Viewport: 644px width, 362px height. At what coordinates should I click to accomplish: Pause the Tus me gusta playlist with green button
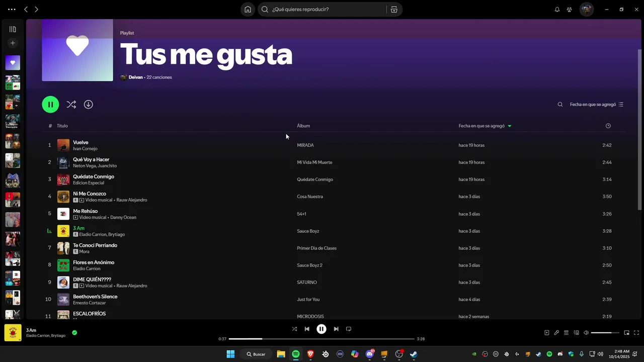(x=50, y=105)
